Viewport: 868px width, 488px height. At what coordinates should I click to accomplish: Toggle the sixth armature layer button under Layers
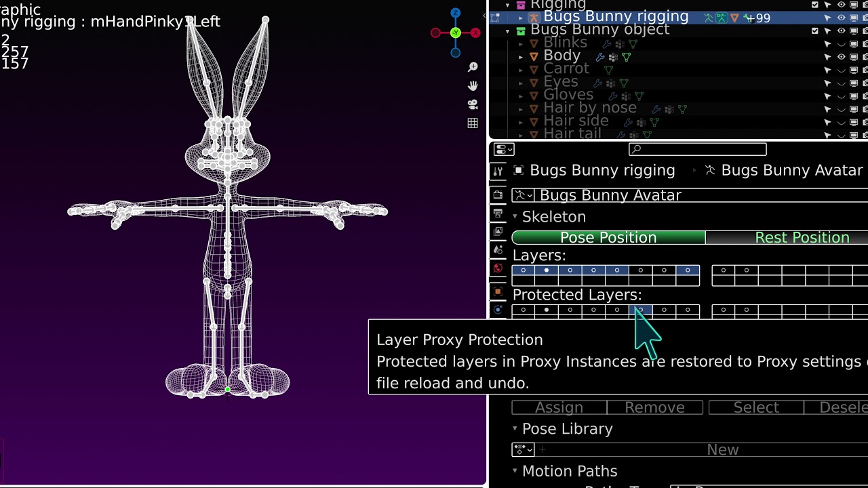[641, 270]
